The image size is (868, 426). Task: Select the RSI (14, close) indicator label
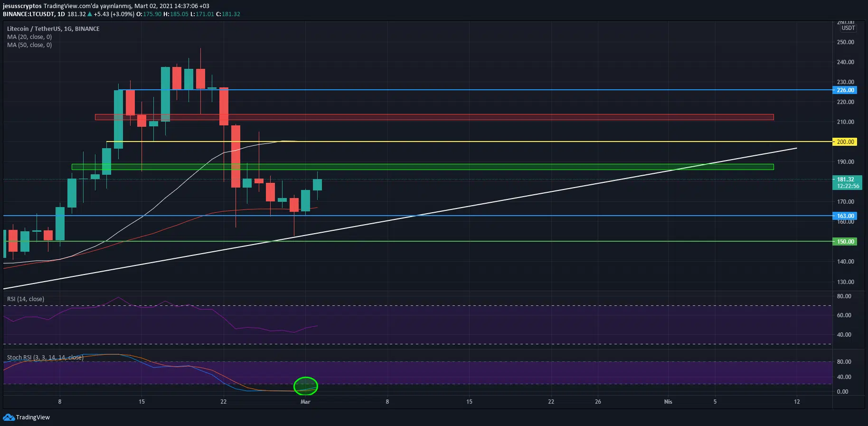pos(26,299)
